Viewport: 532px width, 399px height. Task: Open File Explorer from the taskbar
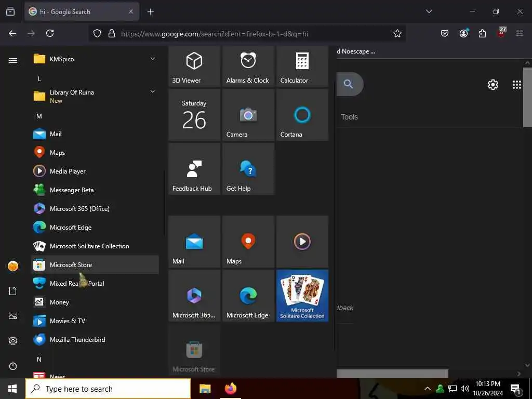coord(205,389)
